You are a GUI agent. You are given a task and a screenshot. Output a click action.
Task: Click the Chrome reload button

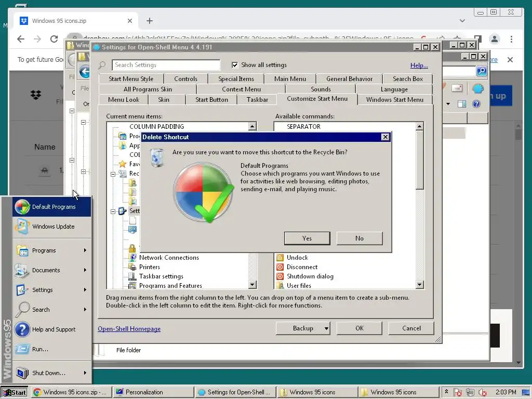(54, 39)
